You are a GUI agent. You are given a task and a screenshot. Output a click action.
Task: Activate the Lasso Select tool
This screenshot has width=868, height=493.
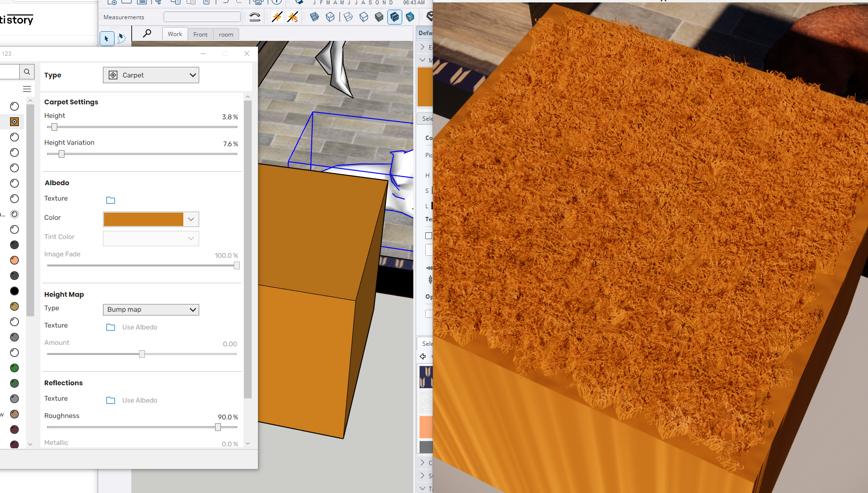click(121, 38)
